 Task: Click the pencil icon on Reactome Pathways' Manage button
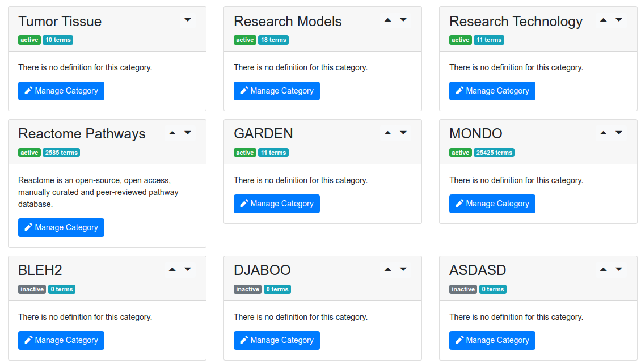[27, 227]
